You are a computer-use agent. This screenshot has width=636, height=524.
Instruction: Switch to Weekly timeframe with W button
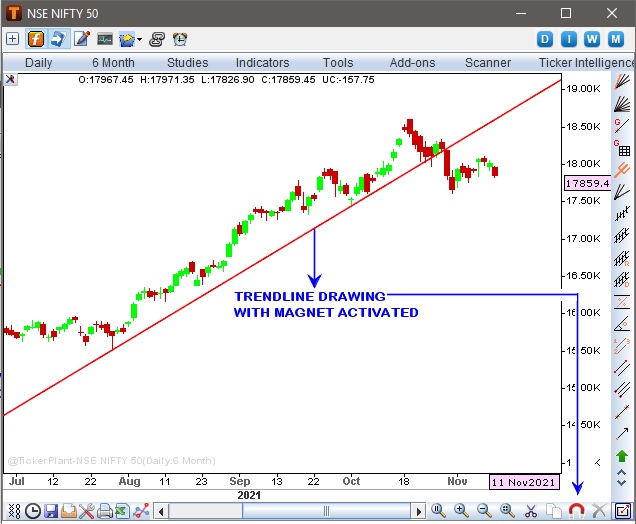(592, 39)
